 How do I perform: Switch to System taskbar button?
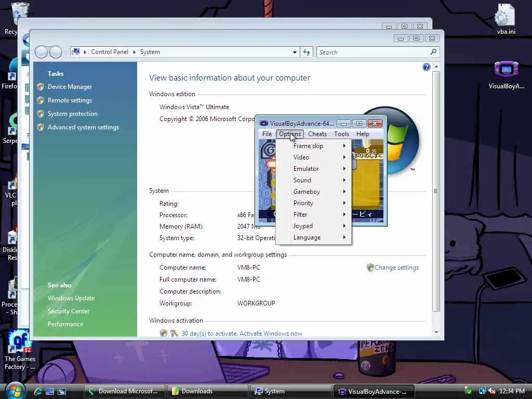(x=291, y=391)
